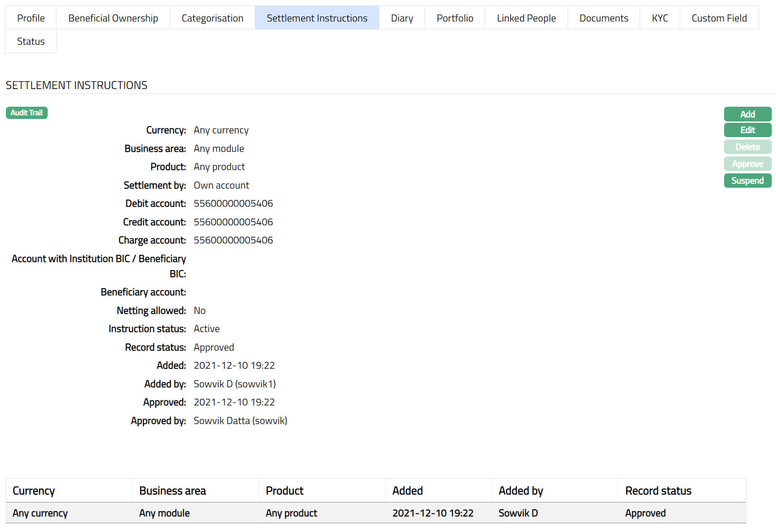Select the Settlement Instructions tab

(317, 18)
